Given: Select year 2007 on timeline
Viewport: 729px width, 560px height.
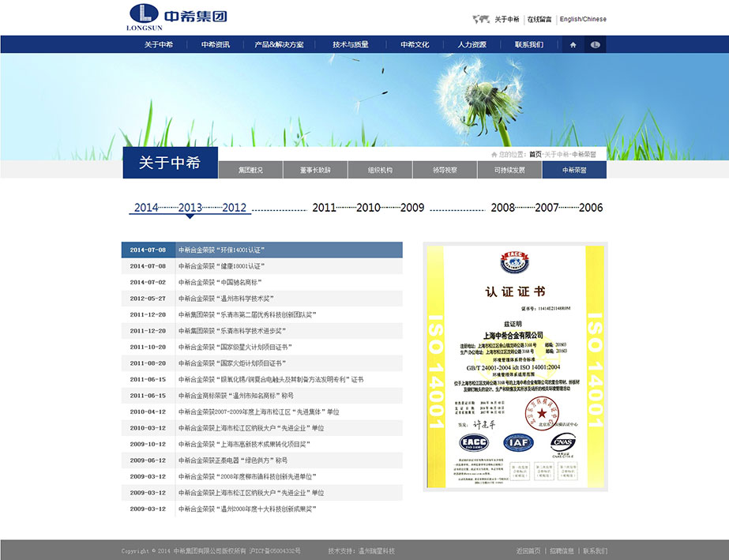Looking at the screenshot, I should coord(547,208).
